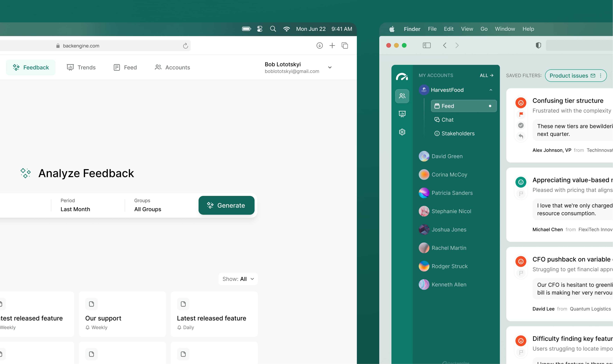
Task: Flag the Appreciating value-based feedback card
Action: pos(521,193)
